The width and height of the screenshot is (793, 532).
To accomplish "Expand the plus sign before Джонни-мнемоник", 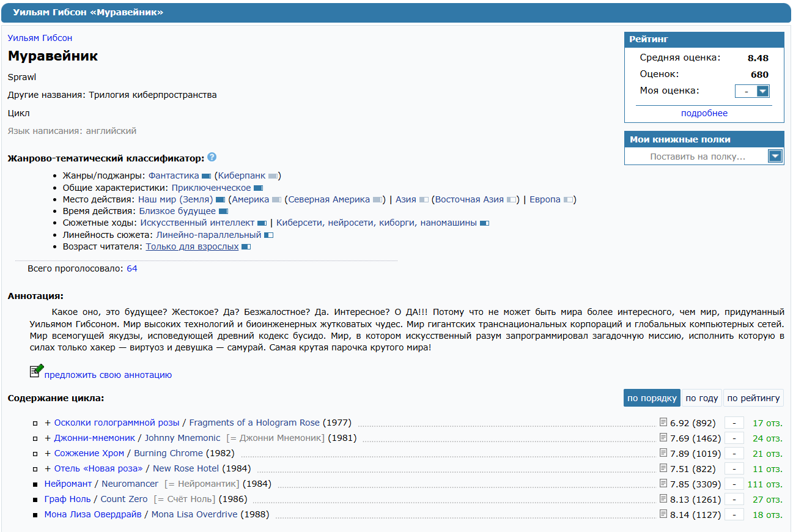I will point(48,438).
